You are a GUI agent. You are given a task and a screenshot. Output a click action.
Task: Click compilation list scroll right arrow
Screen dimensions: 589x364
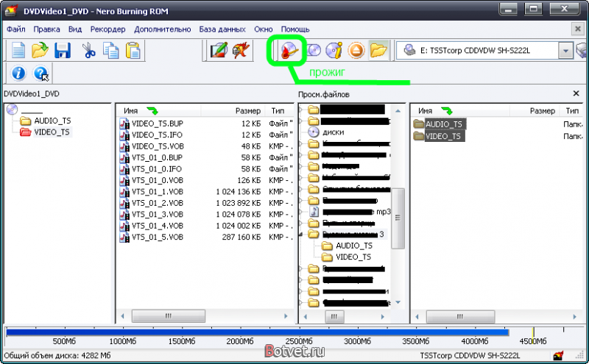click(286, 316)
